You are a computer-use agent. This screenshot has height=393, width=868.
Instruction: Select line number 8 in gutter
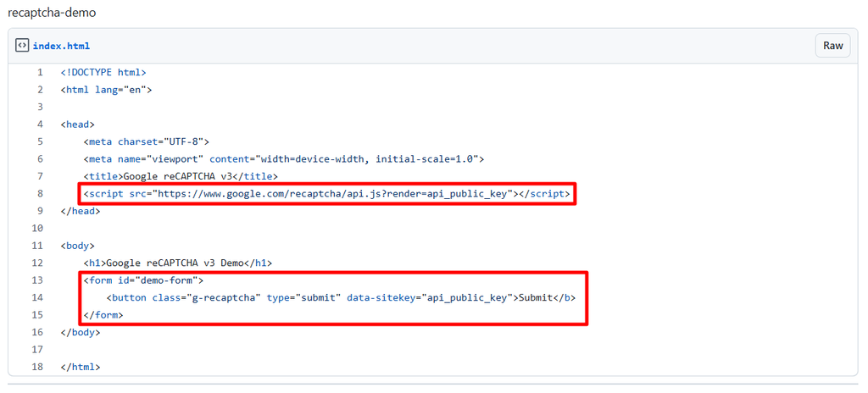(40, 194)
